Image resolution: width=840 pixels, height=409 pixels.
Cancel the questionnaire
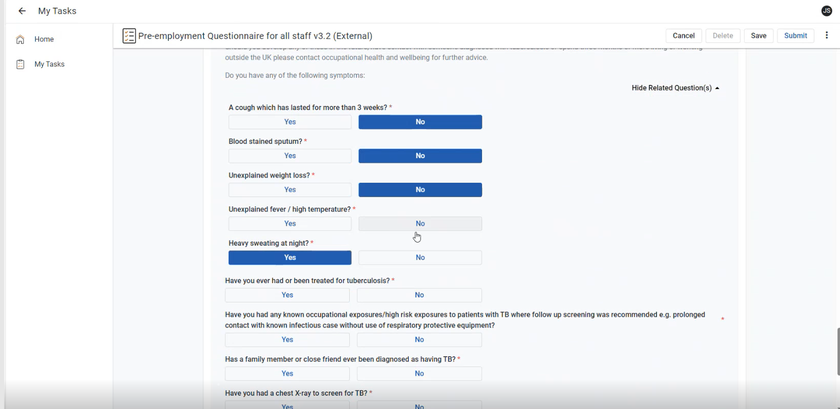tap(683, 35)
